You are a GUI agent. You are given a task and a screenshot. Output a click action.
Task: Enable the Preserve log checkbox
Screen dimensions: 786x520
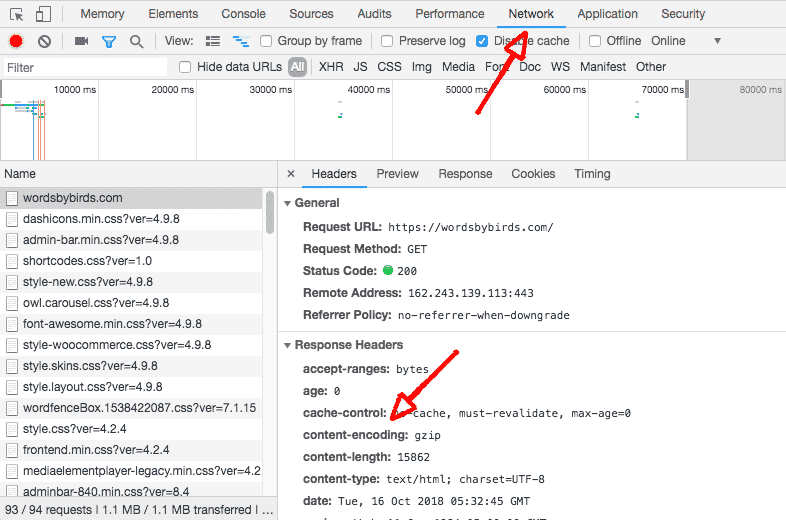coord(387,41)
